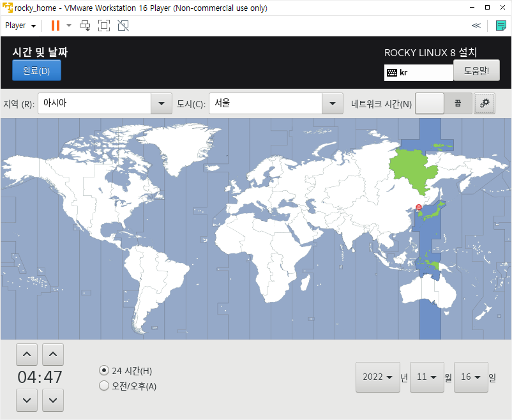Open power options dropdown arrow
This screenshot has height=420, width=512.
click(x=69, y=26)
